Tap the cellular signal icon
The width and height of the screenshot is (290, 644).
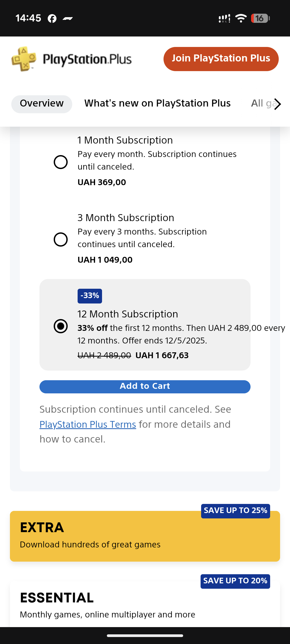[224, 19]
